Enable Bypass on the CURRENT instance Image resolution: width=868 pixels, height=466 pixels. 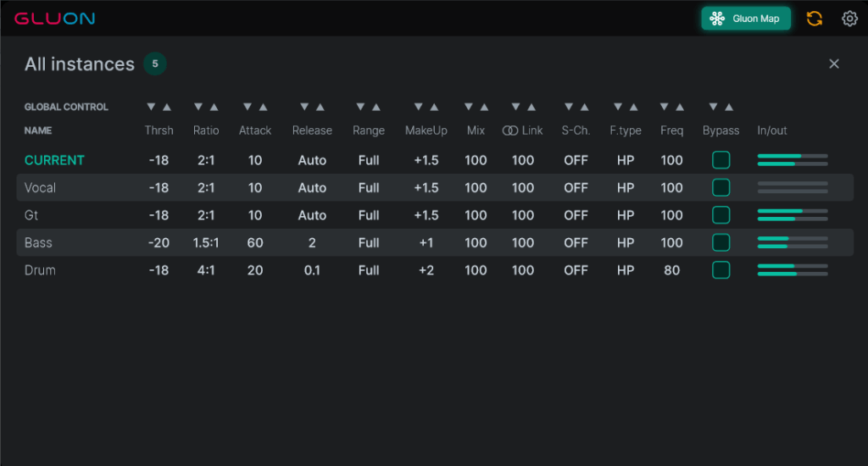coord(721,160)
